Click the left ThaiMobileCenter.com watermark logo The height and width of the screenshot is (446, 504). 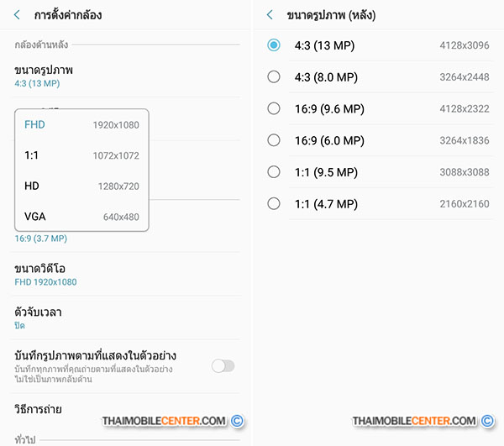click(x=173, y=421)
